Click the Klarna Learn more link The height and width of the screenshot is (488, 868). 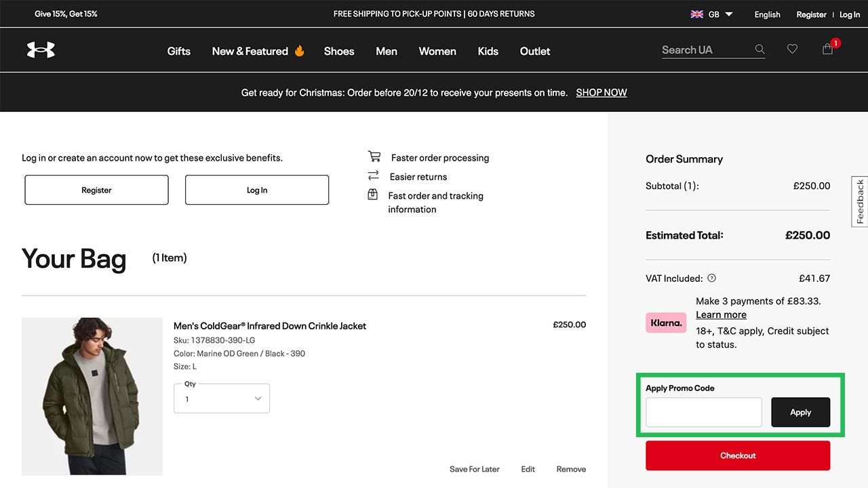tap(721, 314)
